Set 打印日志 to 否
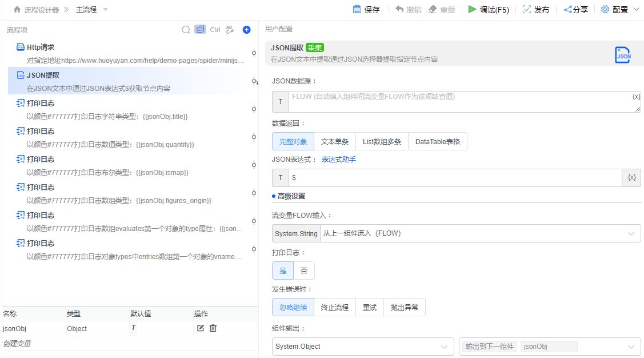This screenshot has width=644, height=358. [x=304, y=270]
